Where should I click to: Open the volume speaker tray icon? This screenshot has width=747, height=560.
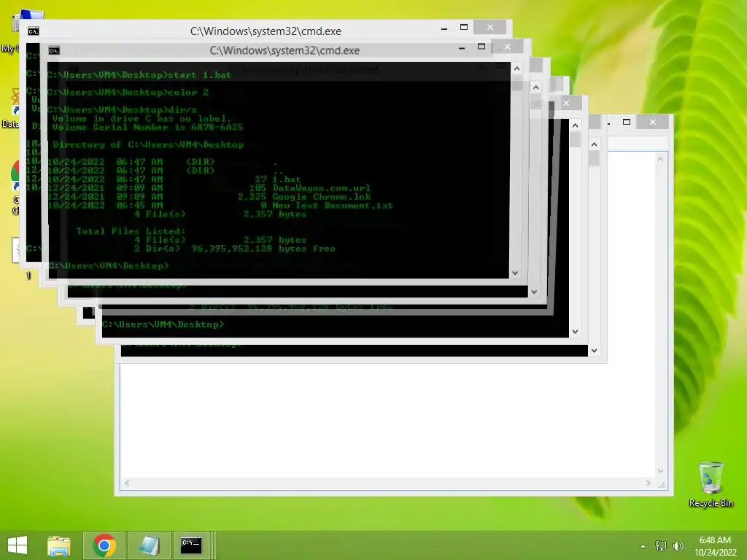click(x=678, y=546)
